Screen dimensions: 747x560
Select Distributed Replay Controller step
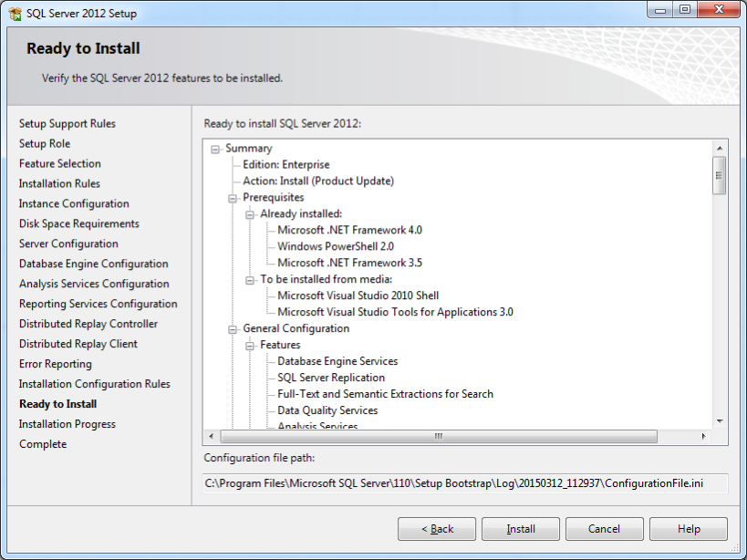(88, 324)
